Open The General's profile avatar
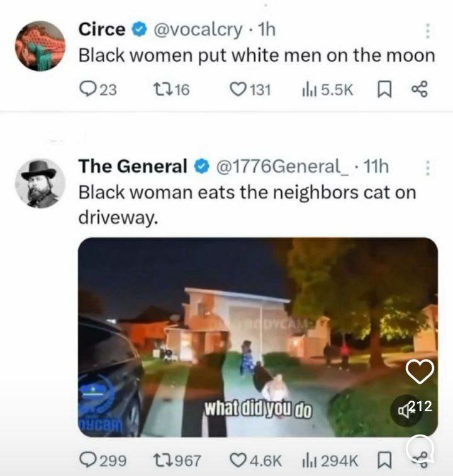 pyautogui.click(x=40, y=183)
